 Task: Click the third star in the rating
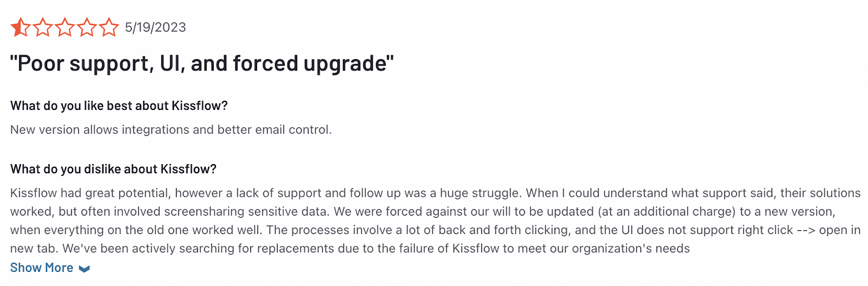click(65, 27)
